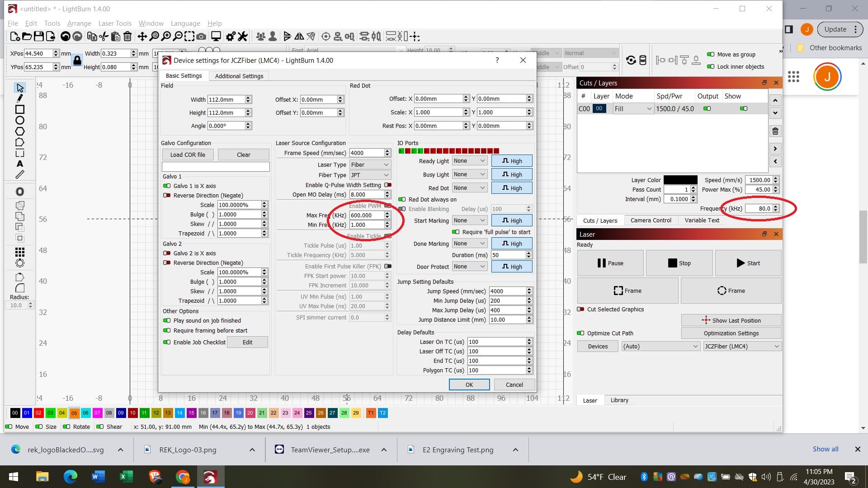Image resolution: width=868 pixels, height=488 pixels.
Task: Open the Laser Type dropdown
Action: point(370,164)
